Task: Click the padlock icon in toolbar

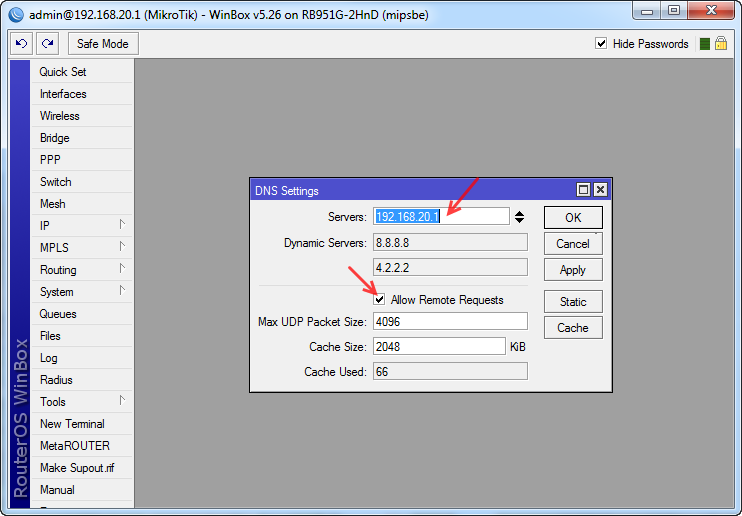Action: (x=720, y=44)
